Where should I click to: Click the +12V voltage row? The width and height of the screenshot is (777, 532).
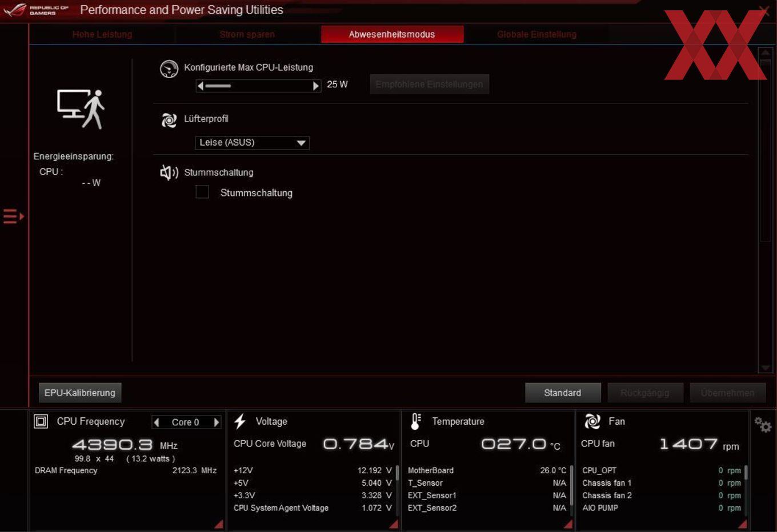coord(313,470)
